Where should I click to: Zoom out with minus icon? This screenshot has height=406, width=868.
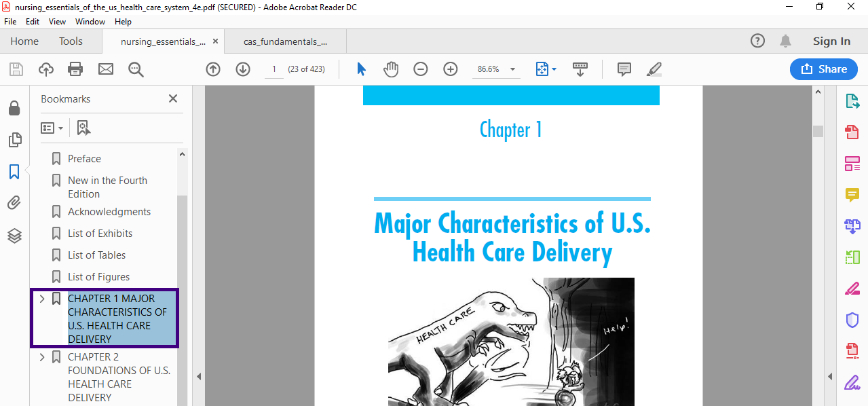[x=421, y=69]
